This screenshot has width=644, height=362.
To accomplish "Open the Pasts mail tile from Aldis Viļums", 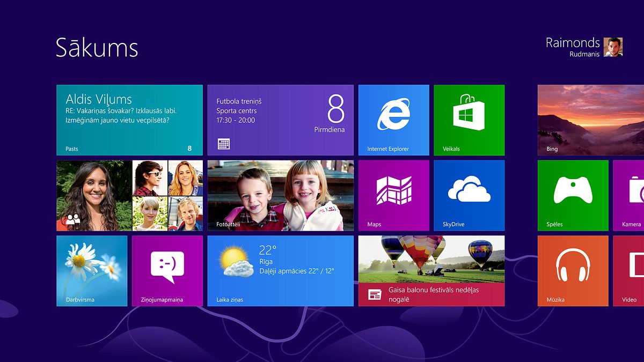I will click(x=129, y=120).
